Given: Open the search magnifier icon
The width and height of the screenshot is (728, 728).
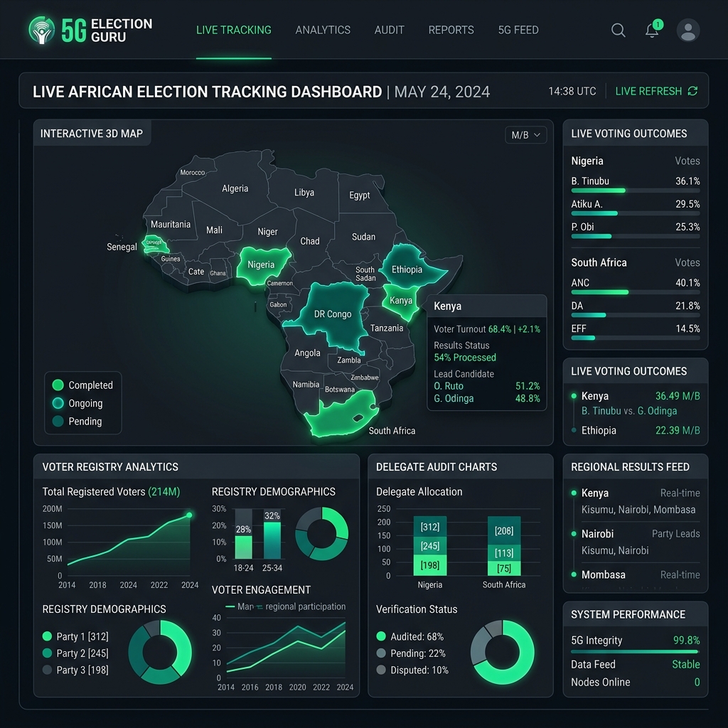Looking at the screenshot, I should tap(618, 30).
